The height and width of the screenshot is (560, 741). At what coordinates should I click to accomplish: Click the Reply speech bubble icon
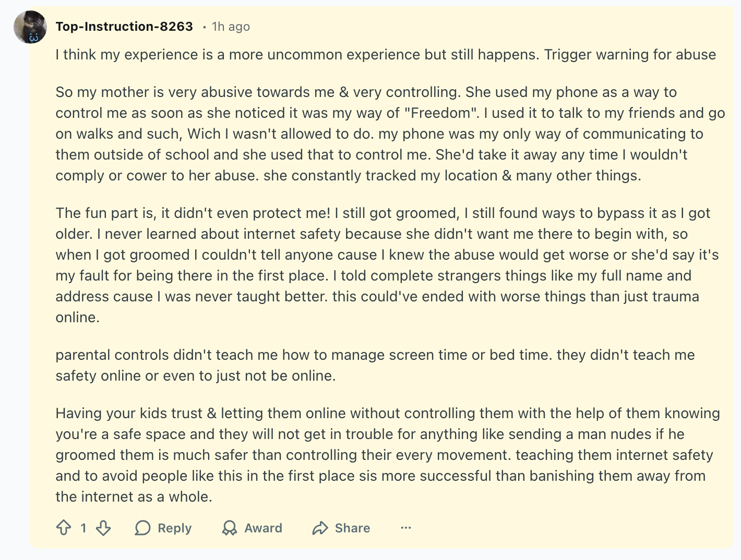(142, 528)
